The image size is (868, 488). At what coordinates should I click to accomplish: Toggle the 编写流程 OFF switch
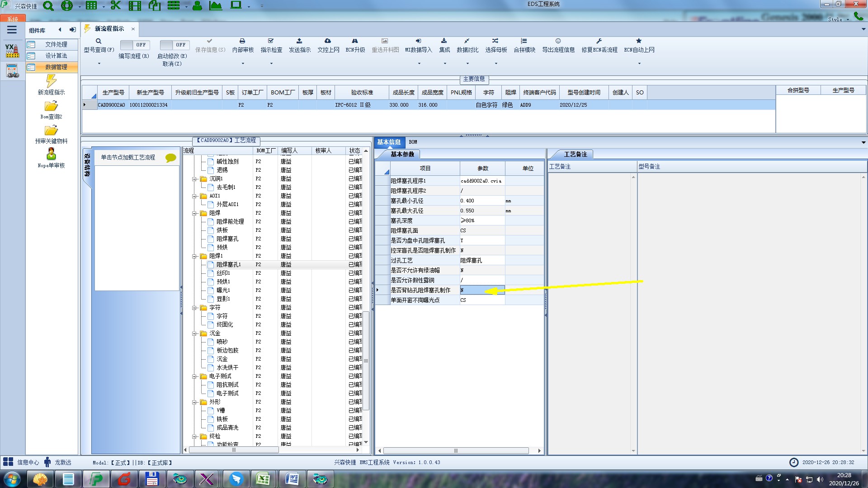click(x=135, y=45)
